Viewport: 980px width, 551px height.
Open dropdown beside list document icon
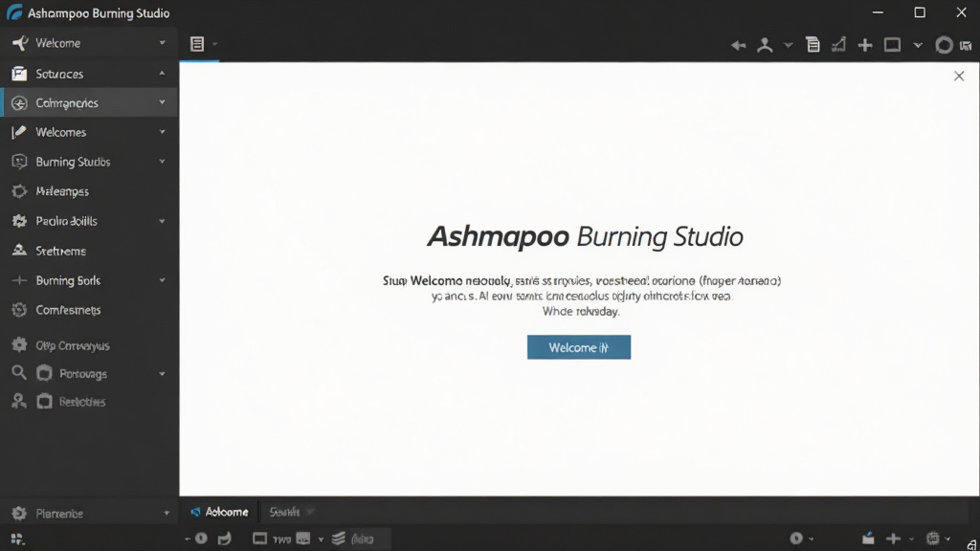point(214,44)
